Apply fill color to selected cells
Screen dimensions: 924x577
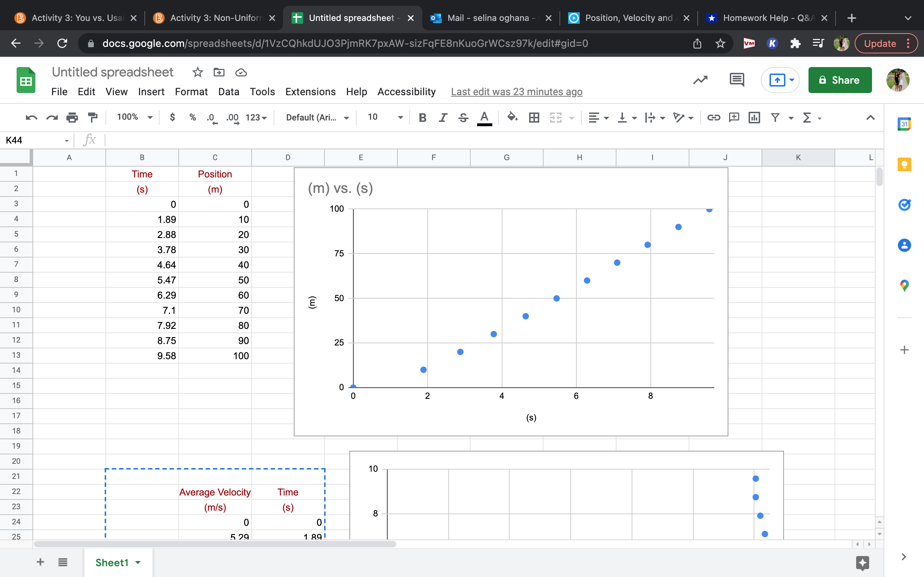513,118
